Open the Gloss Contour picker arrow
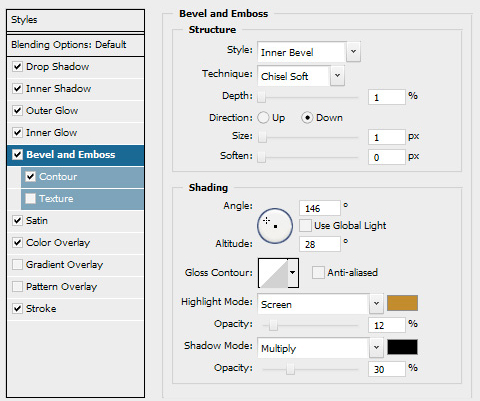The image size is (480, 401). 293,273
